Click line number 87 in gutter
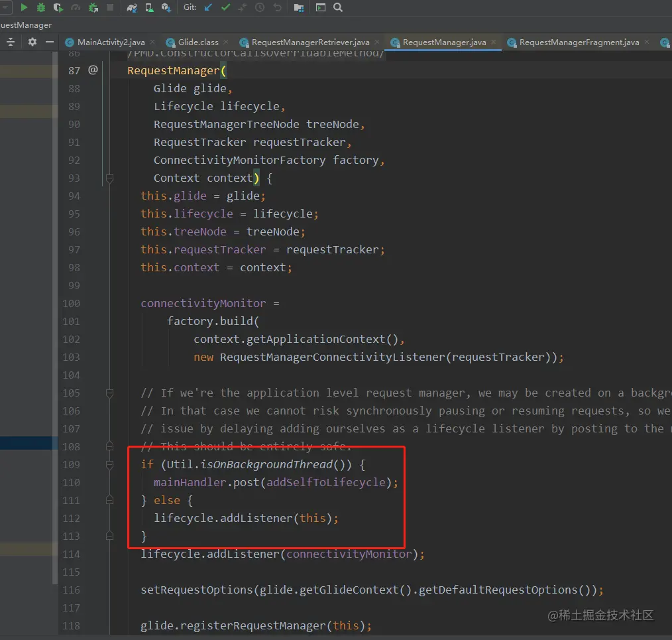Viewport: 672px width, 640px height. pos(74,70)
